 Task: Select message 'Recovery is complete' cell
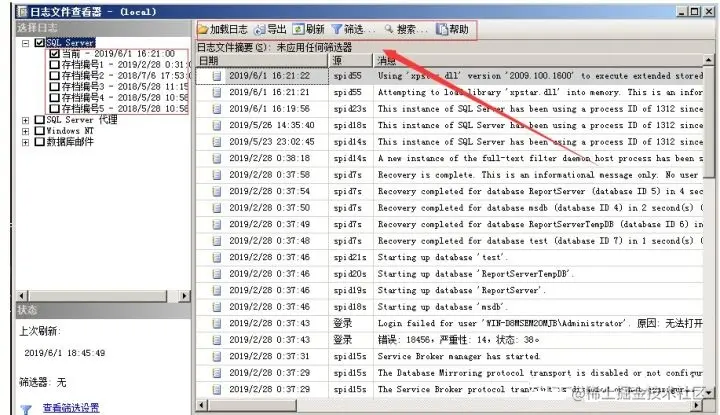(538, 175)
